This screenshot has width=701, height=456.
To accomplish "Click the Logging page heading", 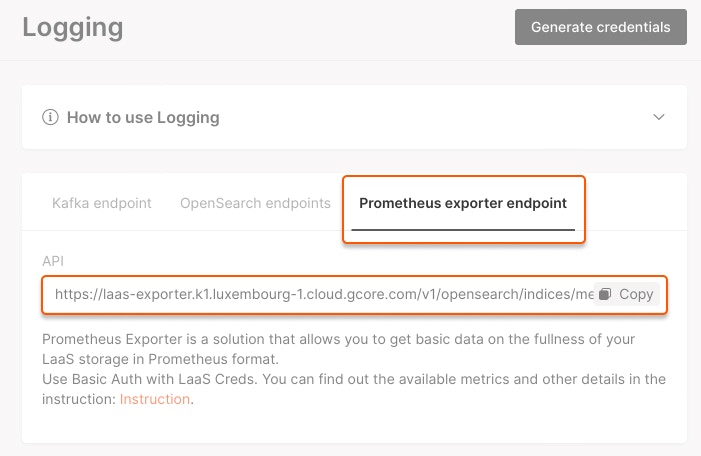I will coord(73,28).
